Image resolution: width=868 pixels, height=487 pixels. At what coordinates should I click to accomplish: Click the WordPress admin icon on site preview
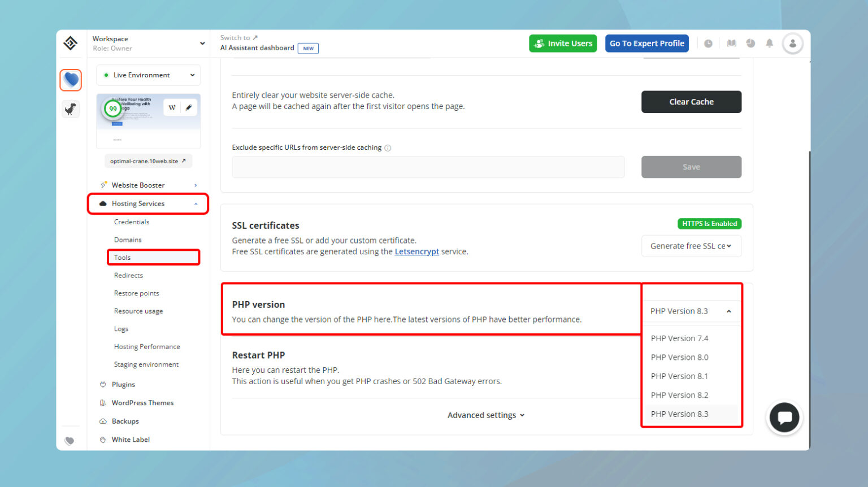coord(172,107)
